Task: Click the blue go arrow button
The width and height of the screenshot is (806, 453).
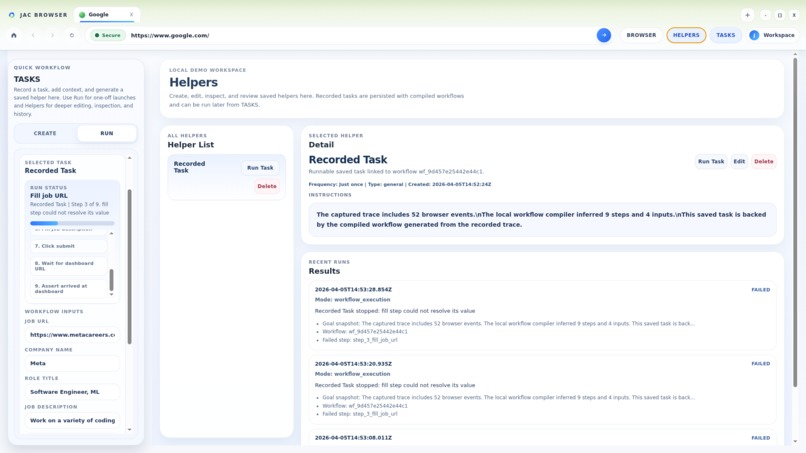Action: 604,35
